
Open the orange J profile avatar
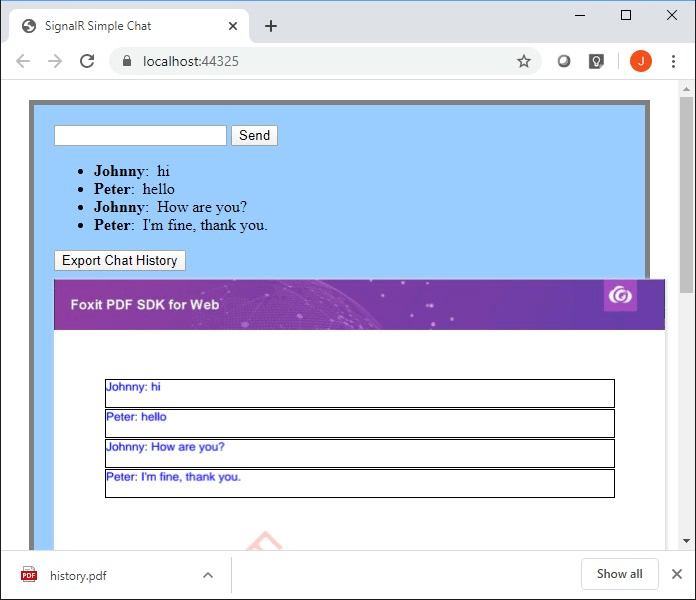[x=641, y=61]
